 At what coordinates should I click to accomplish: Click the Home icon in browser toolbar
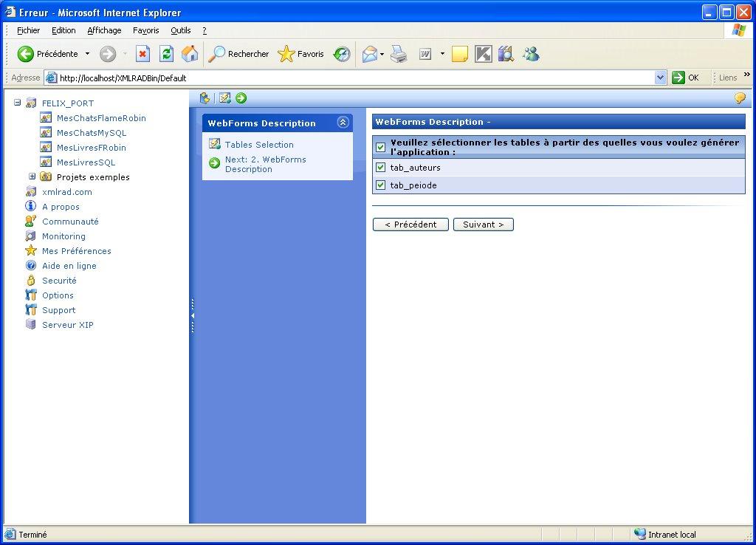pos(190,54)
